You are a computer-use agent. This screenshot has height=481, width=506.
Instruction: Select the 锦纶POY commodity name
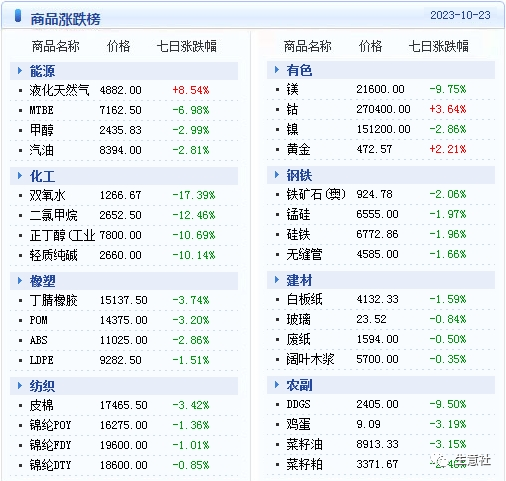point(50,425)
